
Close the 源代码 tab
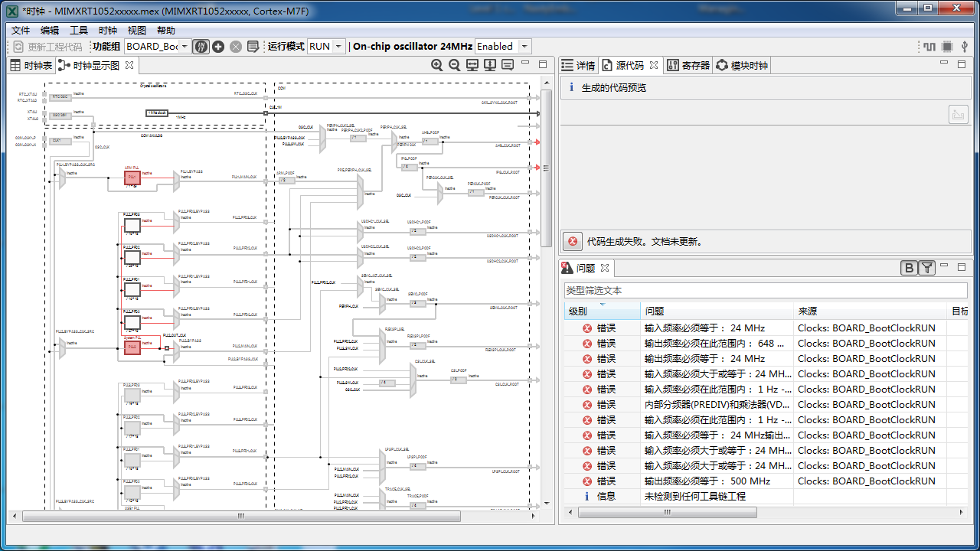(653, 66)
